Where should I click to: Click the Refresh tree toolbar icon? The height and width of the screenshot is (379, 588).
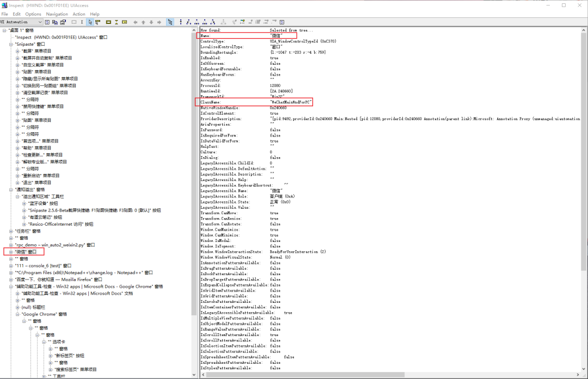tap(47, 22)
